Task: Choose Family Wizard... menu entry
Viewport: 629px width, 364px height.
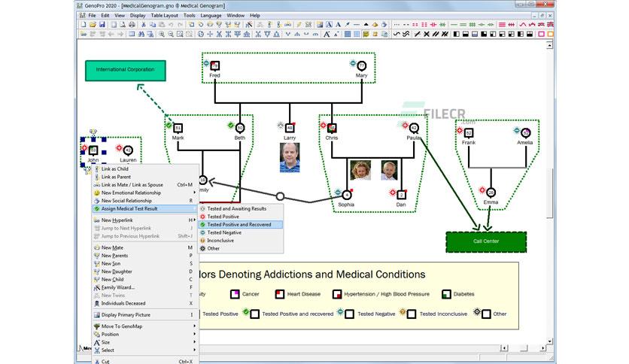Action: tap(144, 287)
